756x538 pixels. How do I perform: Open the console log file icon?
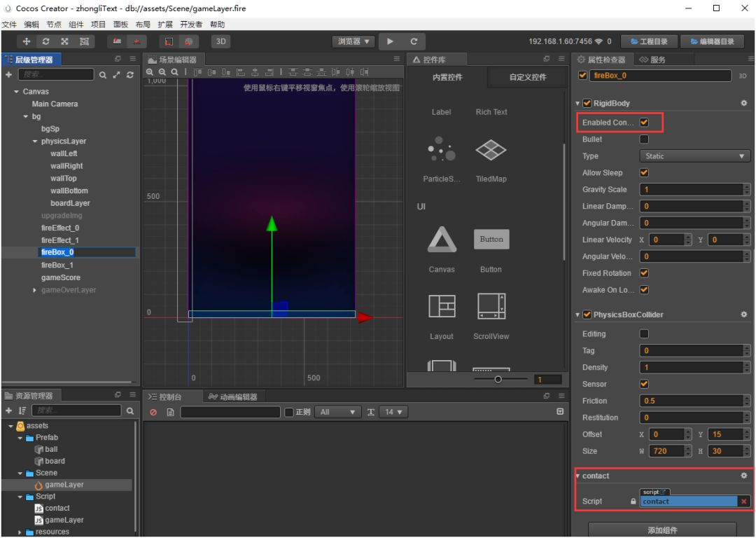(170, 412)
